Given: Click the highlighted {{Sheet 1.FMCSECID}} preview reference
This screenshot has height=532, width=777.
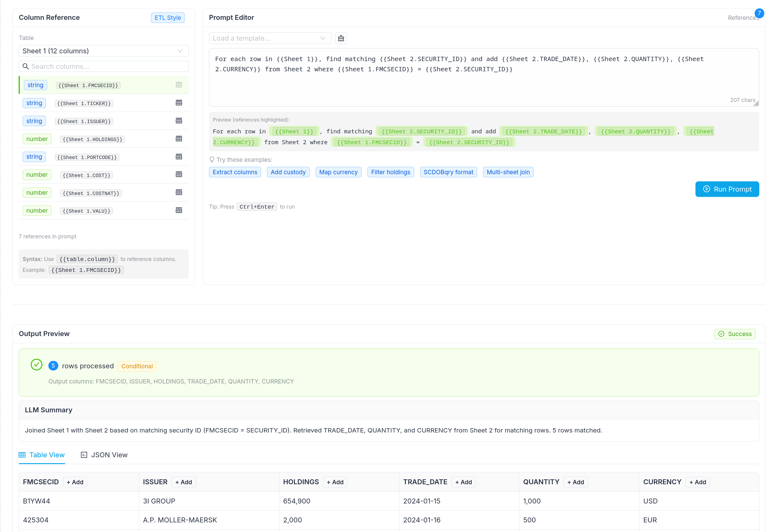Looking at the screenshot, I should tap(372, 142).
